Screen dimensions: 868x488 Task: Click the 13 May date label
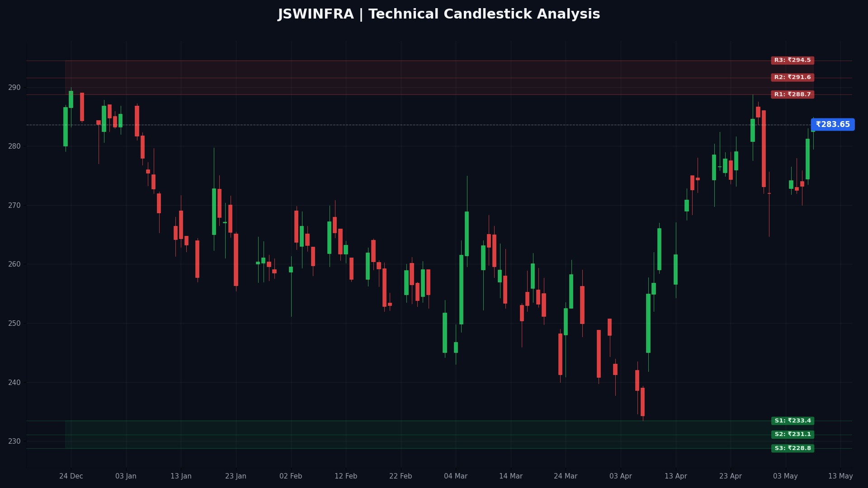840,476
